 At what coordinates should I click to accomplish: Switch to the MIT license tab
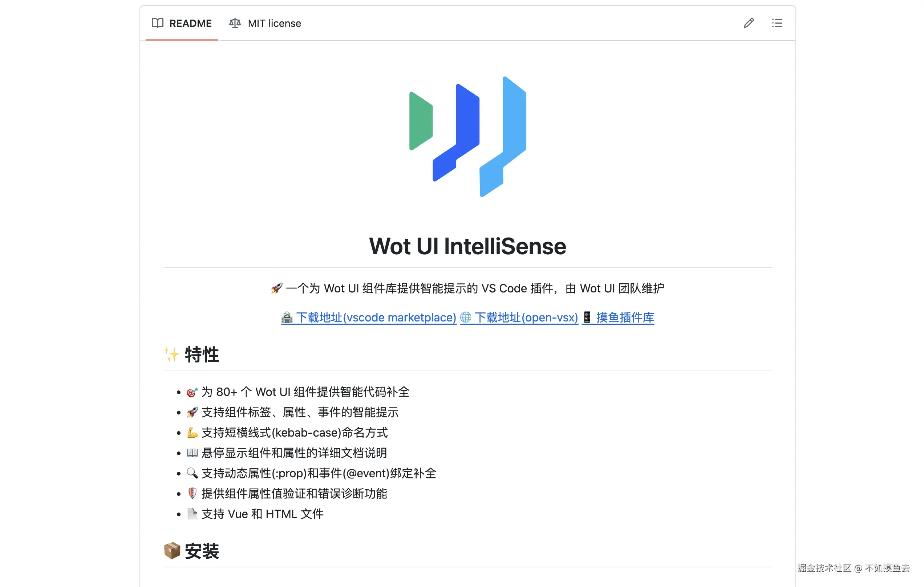[274, 23]
